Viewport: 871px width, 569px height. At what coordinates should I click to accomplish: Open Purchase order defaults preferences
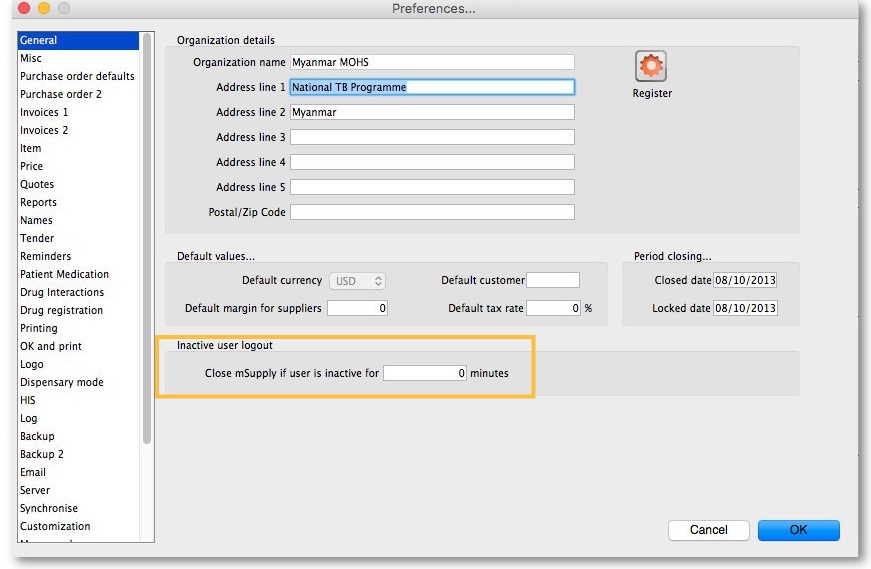click(x=77, y=76)
